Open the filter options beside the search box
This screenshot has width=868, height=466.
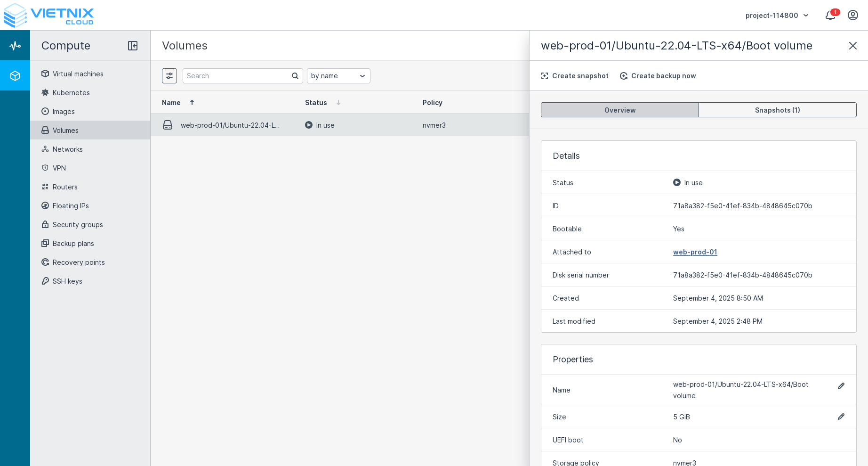pyautogui.click(x=169, y=75)
